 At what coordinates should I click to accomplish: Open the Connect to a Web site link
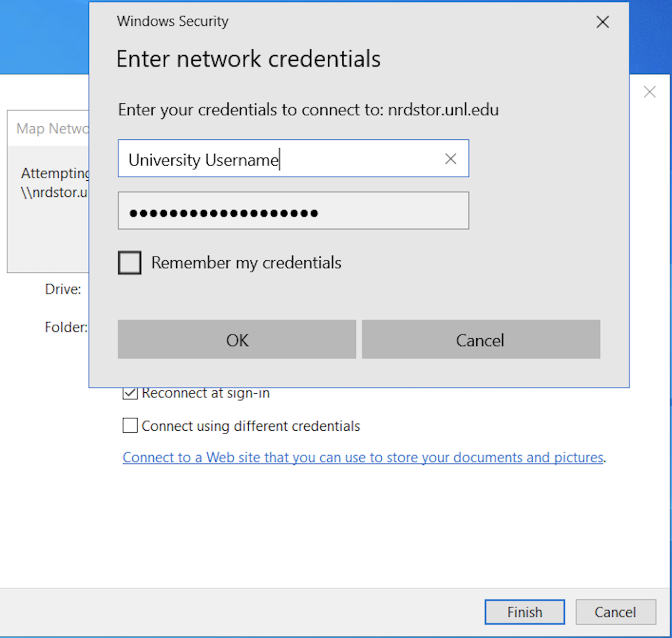pos(363,458)
